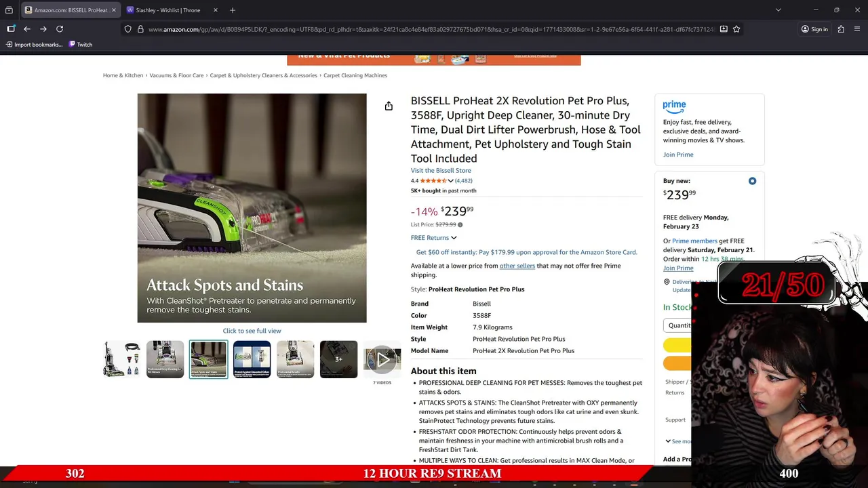Click the Amazon Store Card $60 off offer
The image size is (868, 488).
coord(526,252)
